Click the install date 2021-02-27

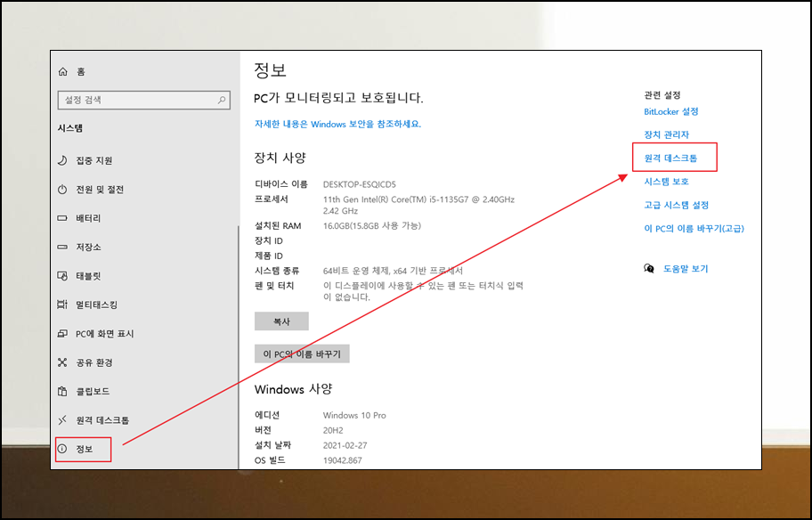(x=345, y=445)
